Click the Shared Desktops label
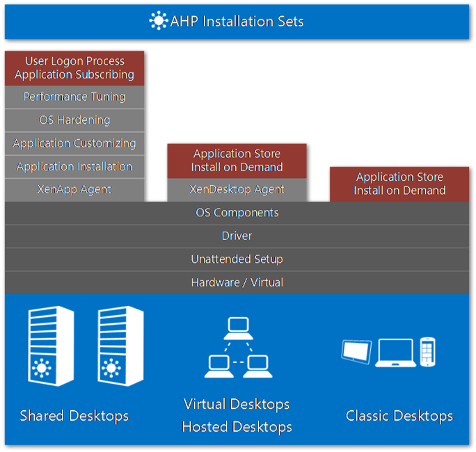476x452 pixels. (74, 416)
